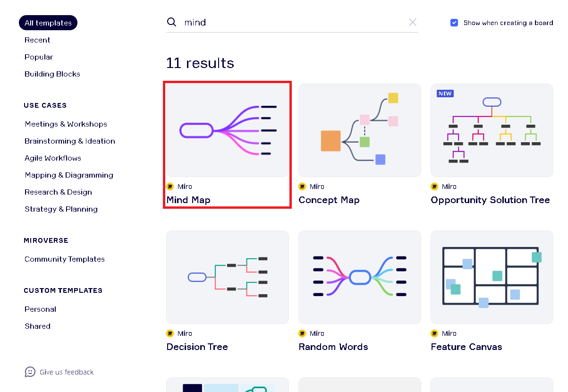Select the All templates category
This screenshot has width=568, height=392.
(48, 23)
